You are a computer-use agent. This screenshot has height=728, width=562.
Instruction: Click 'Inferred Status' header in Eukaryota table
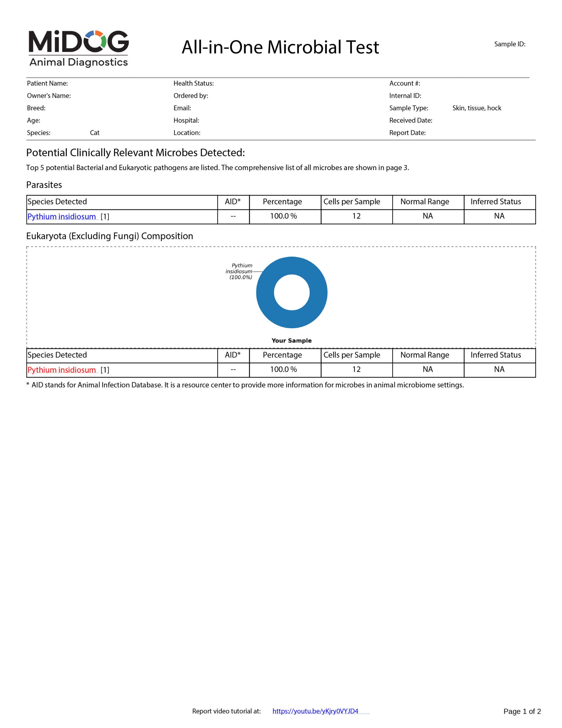[496, 355]
